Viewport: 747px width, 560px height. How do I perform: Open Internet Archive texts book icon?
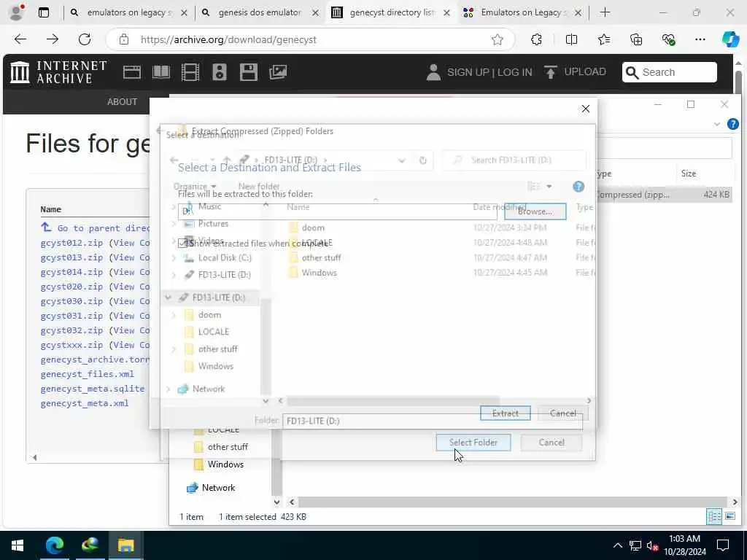coord(161,72)
